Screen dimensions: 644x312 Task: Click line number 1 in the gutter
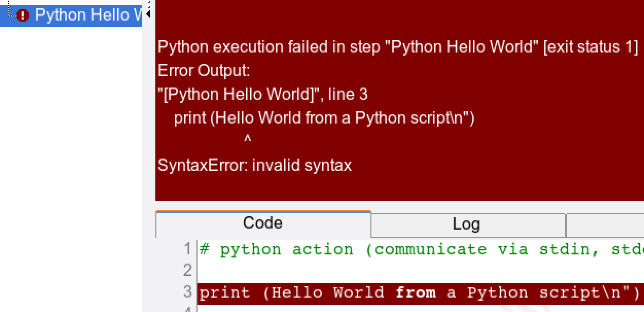point(188,249)
